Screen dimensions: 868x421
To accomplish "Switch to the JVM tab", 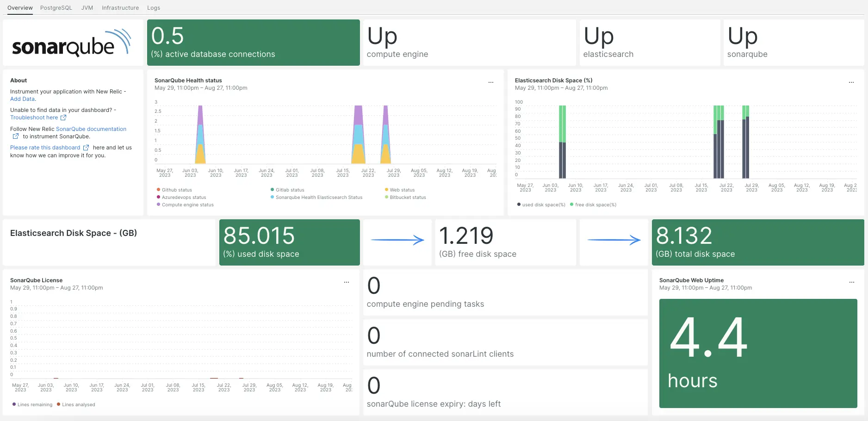I will tap(87, 8).
